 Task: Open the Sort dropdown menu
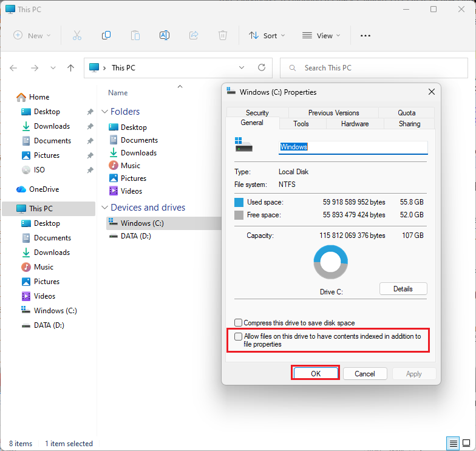click(267, 36)
